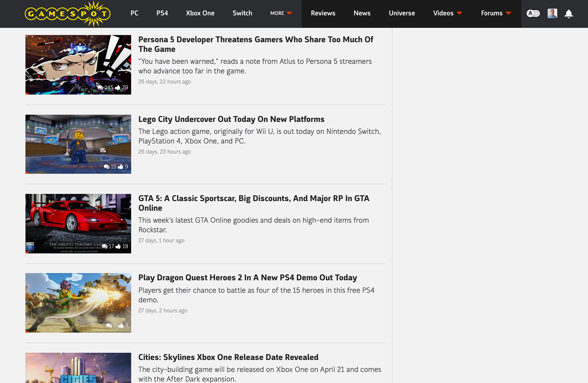Click the "You have been warned" summary text
588x383 pixels.
click(255, 66)
